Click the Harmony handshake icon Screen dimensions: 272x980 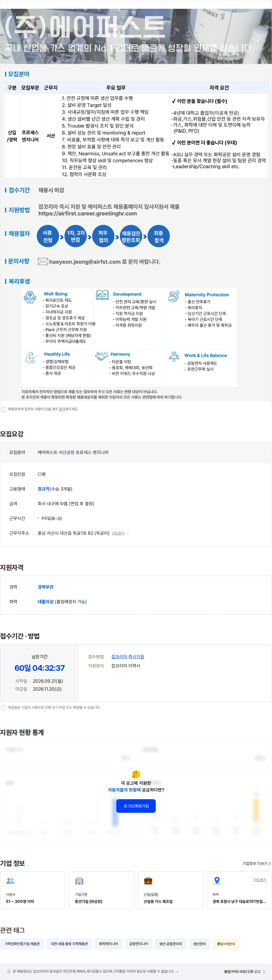[101, 356]
